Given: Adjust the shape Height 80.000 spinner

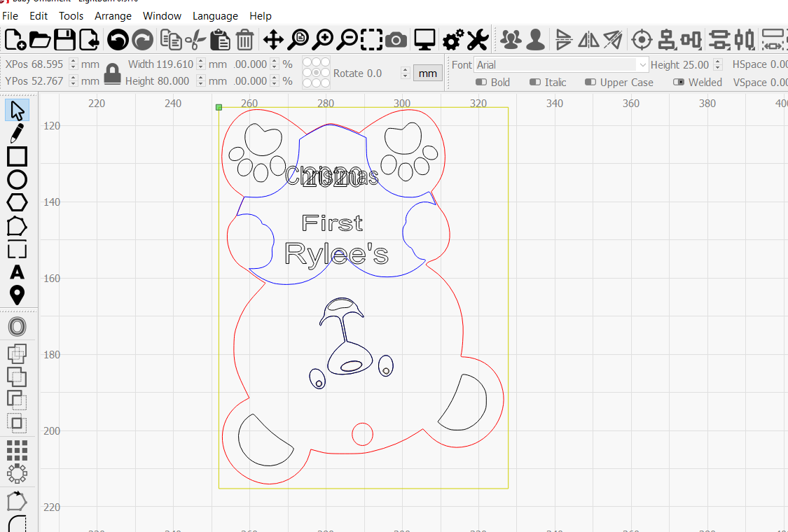Looking at the screenshot, I should (x=201, y=81).
